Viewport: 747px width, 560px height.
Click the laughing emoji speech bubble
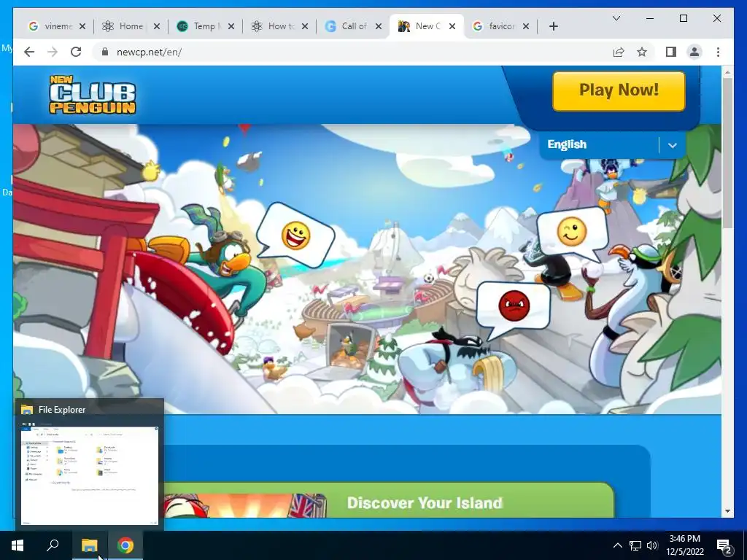295,236
